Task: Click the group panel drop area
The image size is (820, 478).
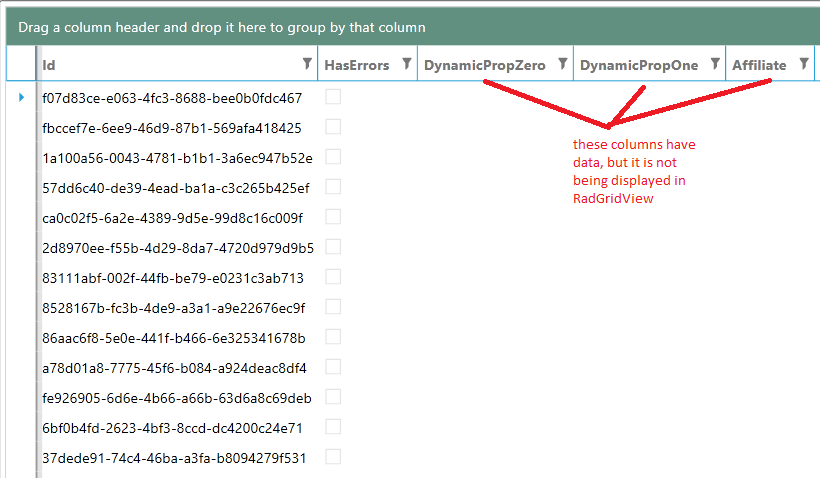Action: [413, 27]
